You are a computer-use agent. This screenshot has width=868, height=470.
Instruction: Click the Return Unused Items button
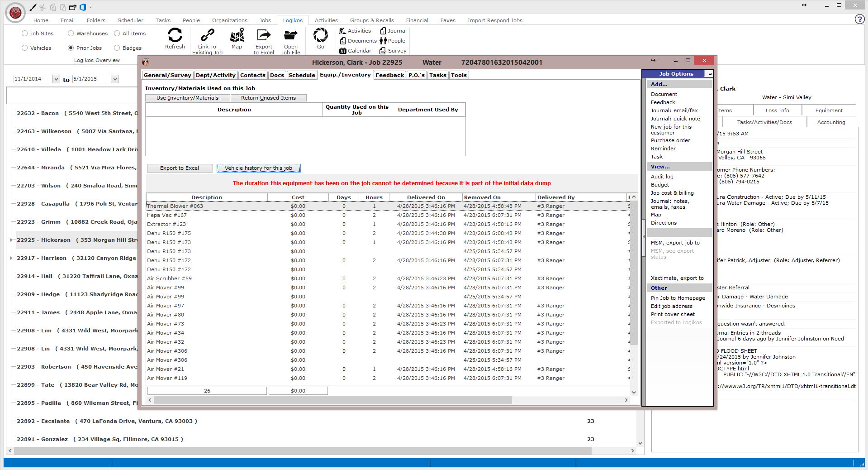point(268,98)
